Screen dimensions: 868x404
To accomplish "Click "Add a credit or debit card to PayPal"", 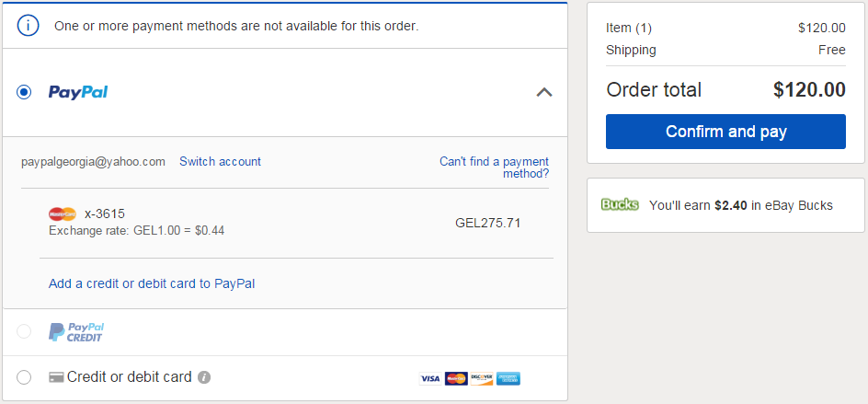I will (152, 283).
